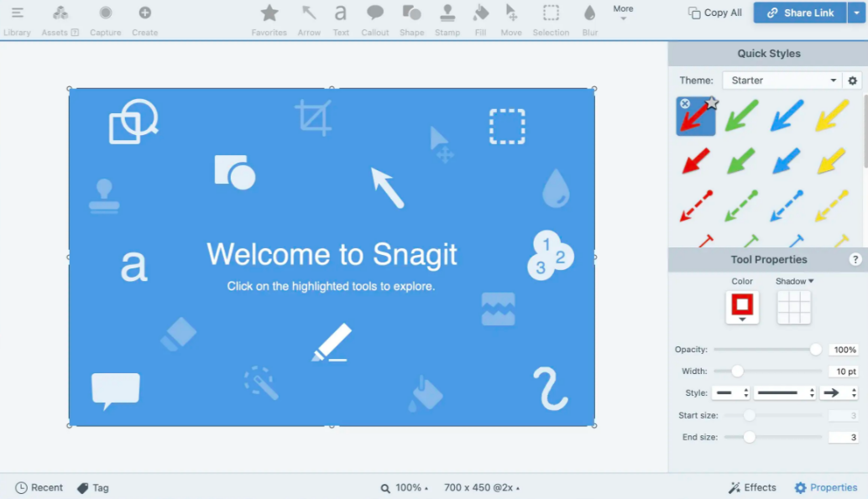Open the 700 x 450 @2x size dropdown
Image resolution: width=868 pixels, height=499 pixels.
pyautogui.click(x=482, y=487)
